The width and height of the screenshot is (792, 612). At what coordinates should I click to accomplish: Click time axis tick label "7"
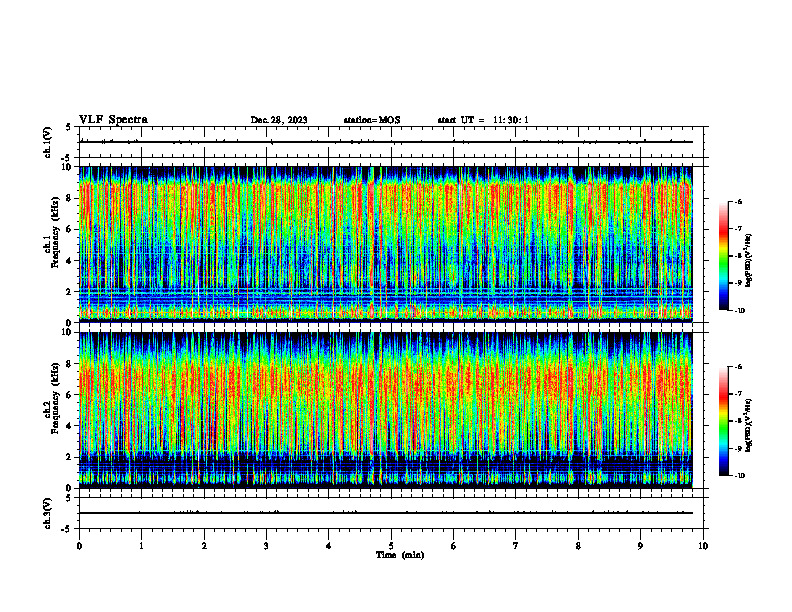pyautogui.click(x=516, y=546)
